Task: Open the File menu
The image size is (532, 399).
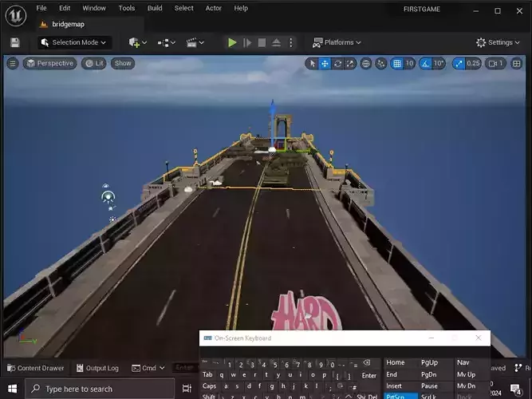Action: click(x=41, y=8)
